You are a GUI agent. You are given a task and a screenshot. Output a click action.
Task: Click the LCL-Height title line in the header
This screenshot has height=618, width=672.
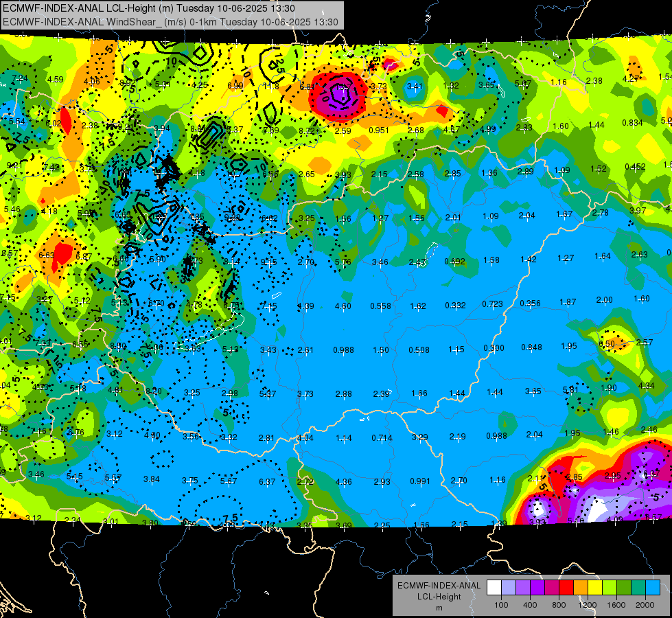pos(149,8)
